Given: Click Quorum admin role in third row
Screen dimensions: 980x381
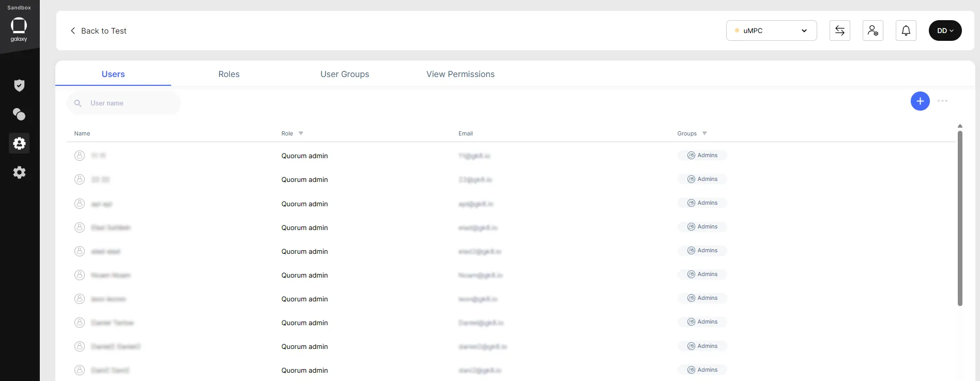Looking at the screenshot, I should [x=305, y=204].
